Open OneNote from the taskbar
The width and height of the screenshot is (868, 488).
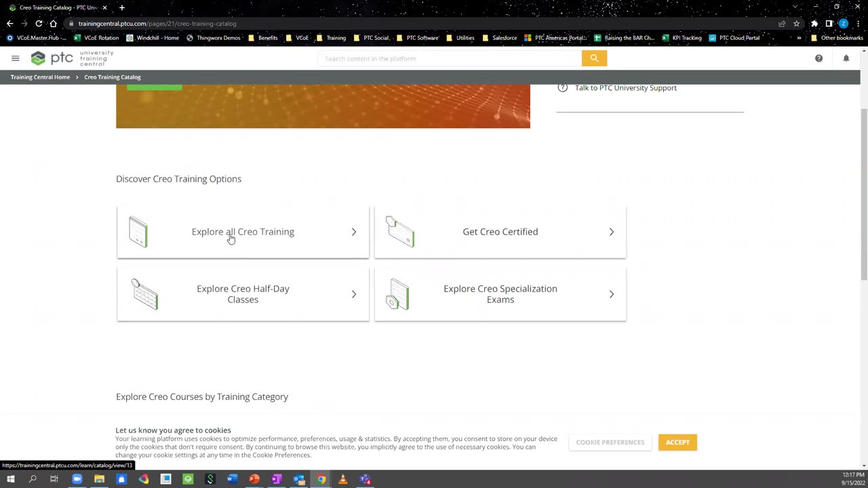(x=276, y=479)
